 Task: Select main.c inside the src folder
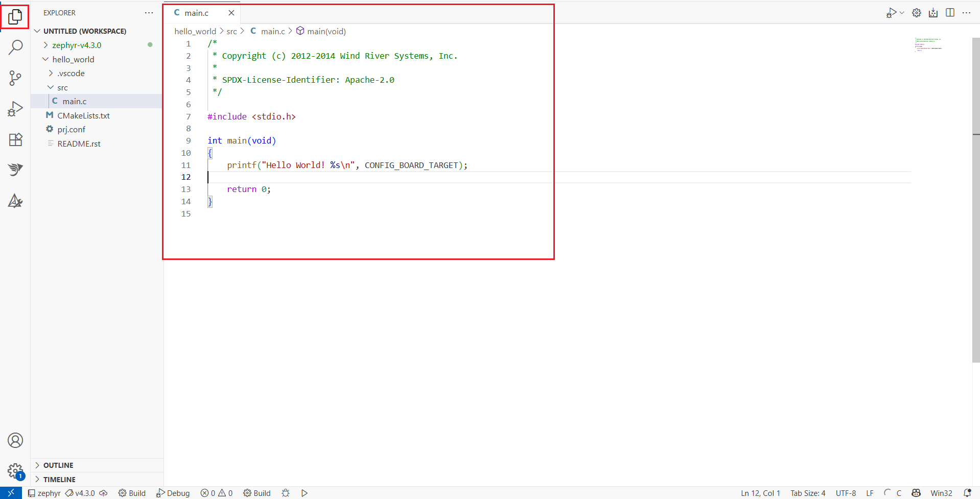coord(75,101)
